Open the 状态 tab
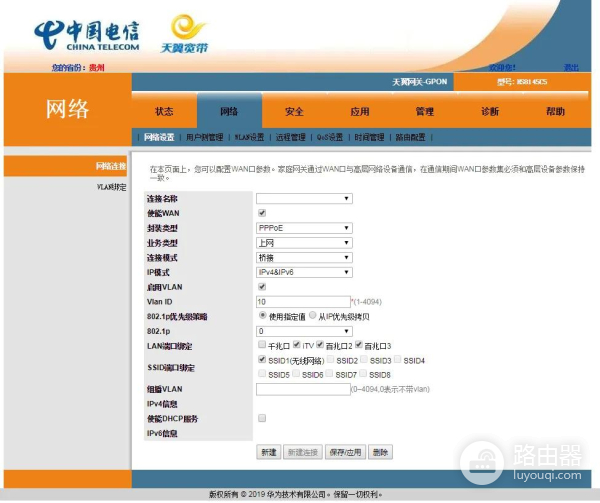The width and height of the screenshot is (600, 503). pyautogui.click(x=164, y=112)
